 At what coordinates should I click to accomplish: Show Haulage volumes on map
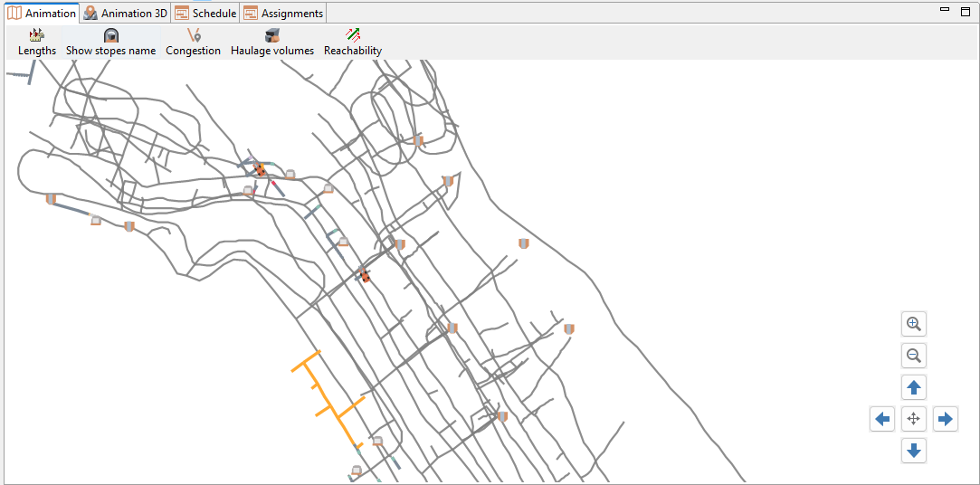272,43
